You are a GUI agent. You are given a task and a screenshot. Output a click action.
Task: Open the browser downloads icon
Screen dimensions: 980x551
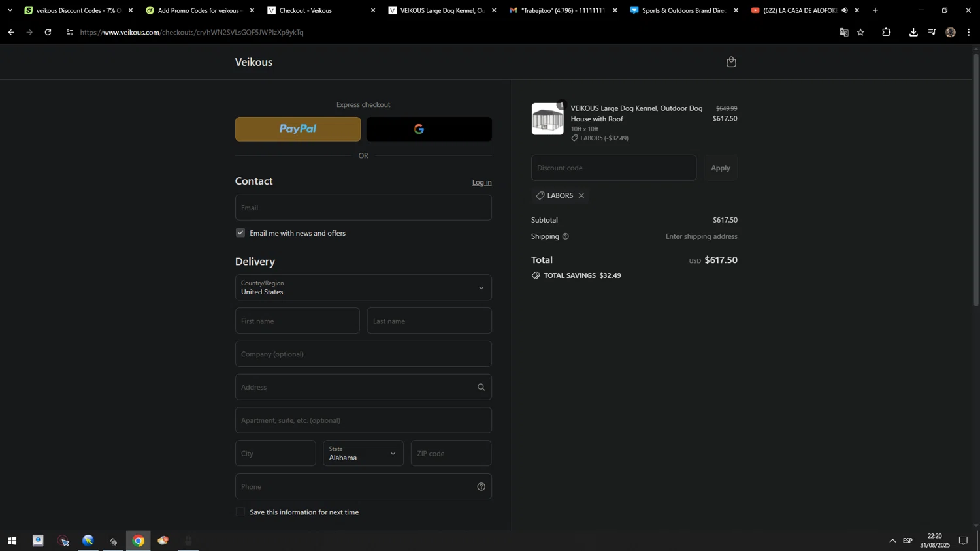pos(913,32)
